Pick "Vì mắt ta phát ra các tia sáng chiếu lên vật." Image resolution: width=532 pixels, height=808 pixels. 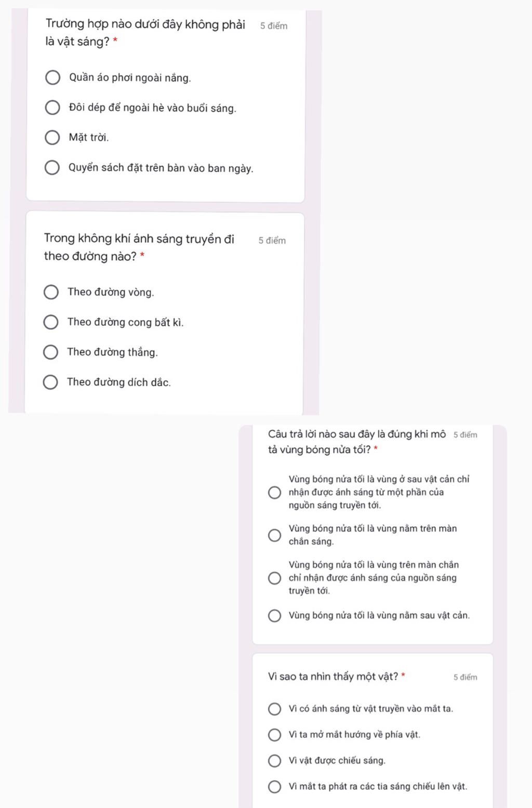click(274, 787)
